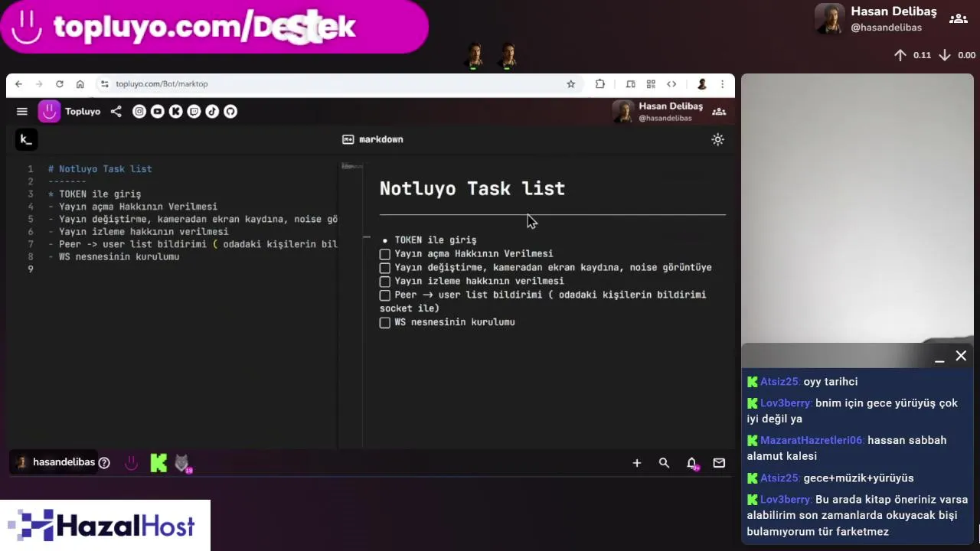
Task: Open the Topluyo smiley server in the bottom bar
Action: click(x=131, y=463)
